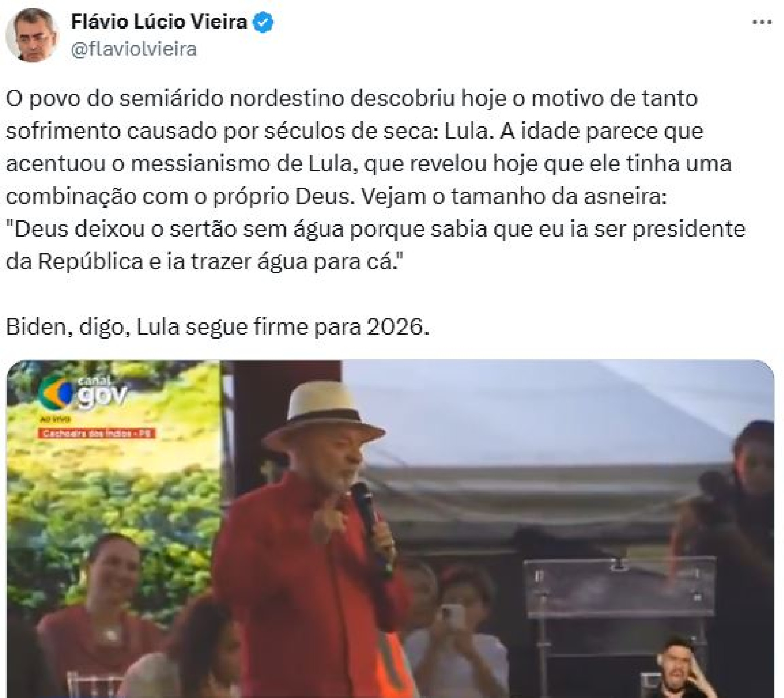Play the embedded video of the speech
This screenshot has width=784, height=698.
click(x=391, y=529)
